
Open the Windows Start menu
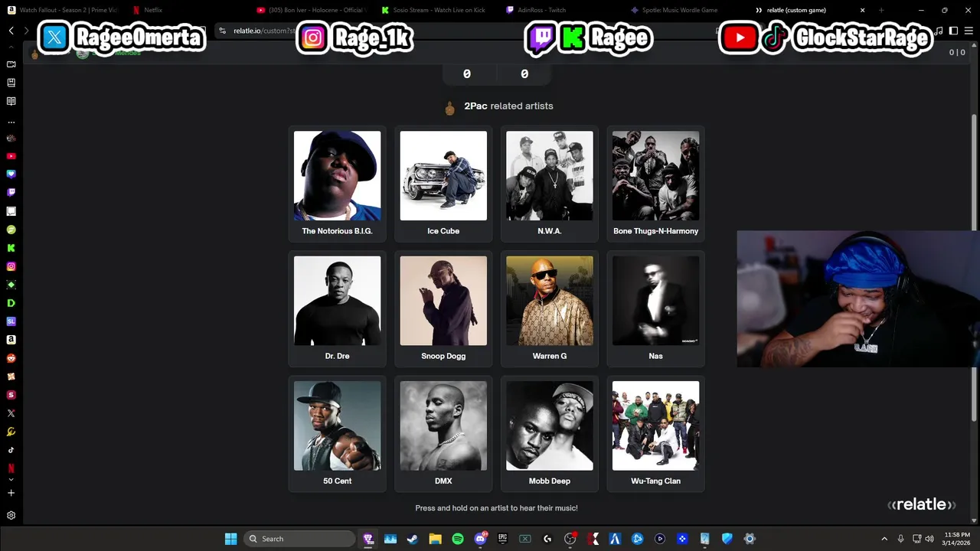[230, 539]
